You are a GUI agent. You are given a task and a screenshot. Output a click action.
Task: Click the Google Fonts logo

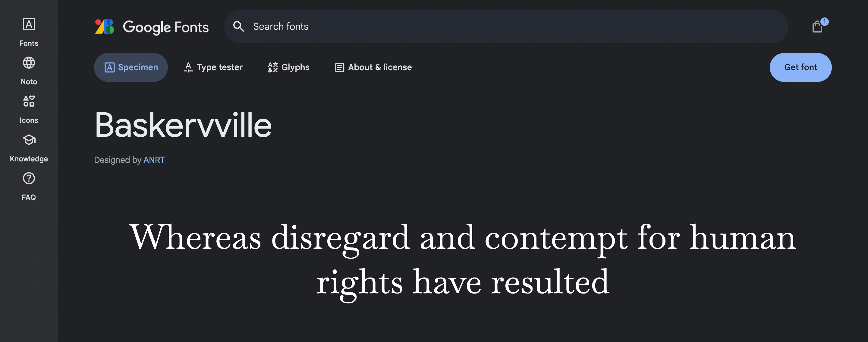coord(105,26)
